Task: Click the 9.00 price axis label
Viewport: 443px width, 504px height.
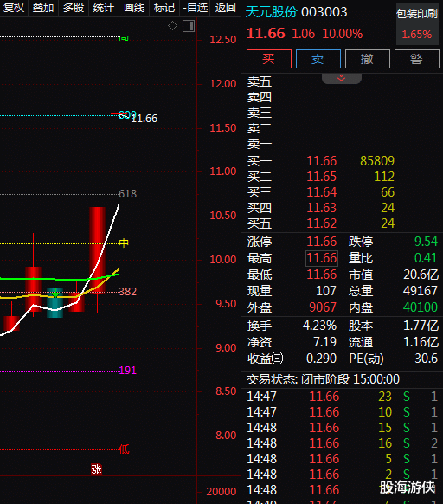Action: click(226, 348)
